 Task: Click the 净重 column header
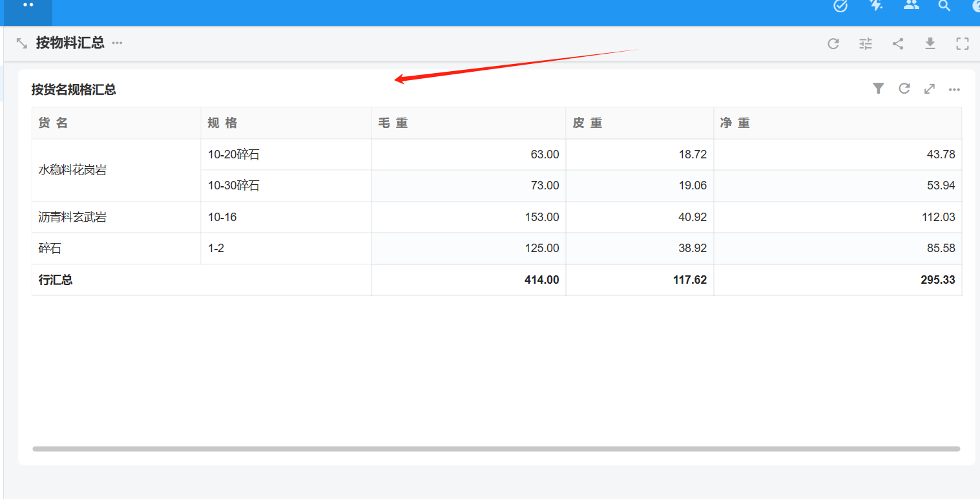tap(735, 123)
